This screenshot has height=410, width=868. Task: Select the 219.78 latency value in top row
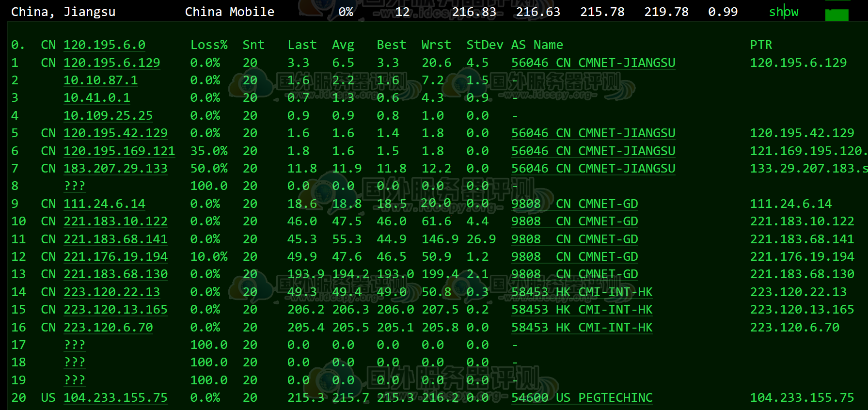click(666, 12)
